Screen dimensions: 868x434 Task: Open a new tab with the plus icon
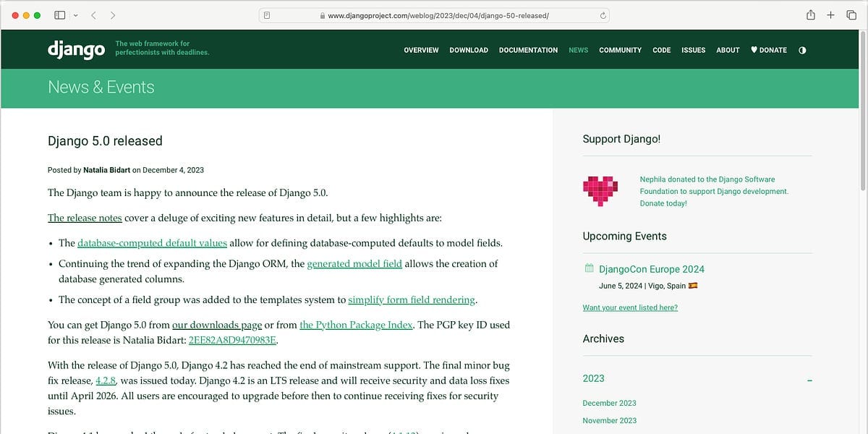point(830,14)
